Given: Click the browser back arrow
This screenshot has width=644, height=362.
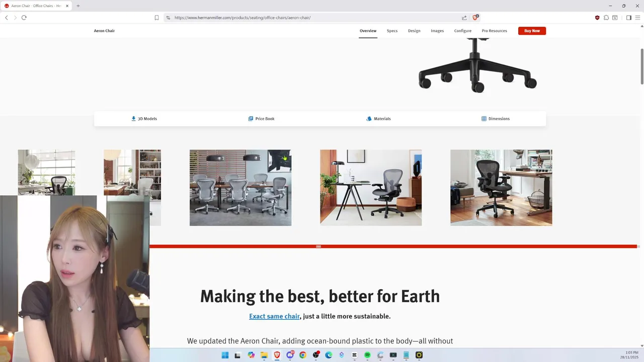Looking at the screenshot, I should point(6,18).
